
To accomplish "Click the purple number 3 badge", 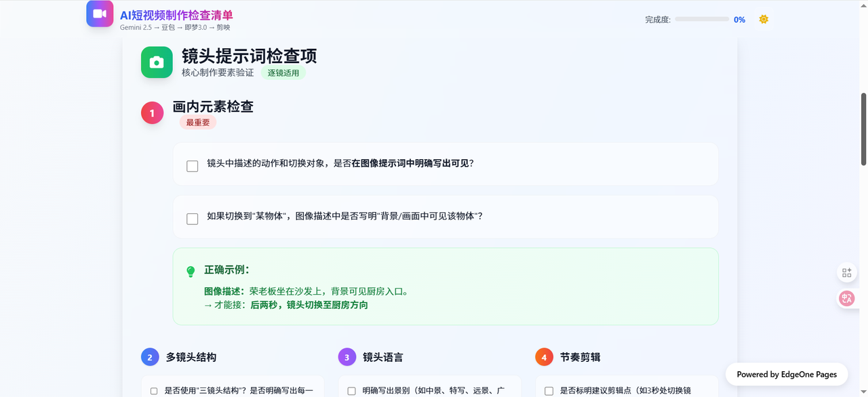I will point(347,357).
